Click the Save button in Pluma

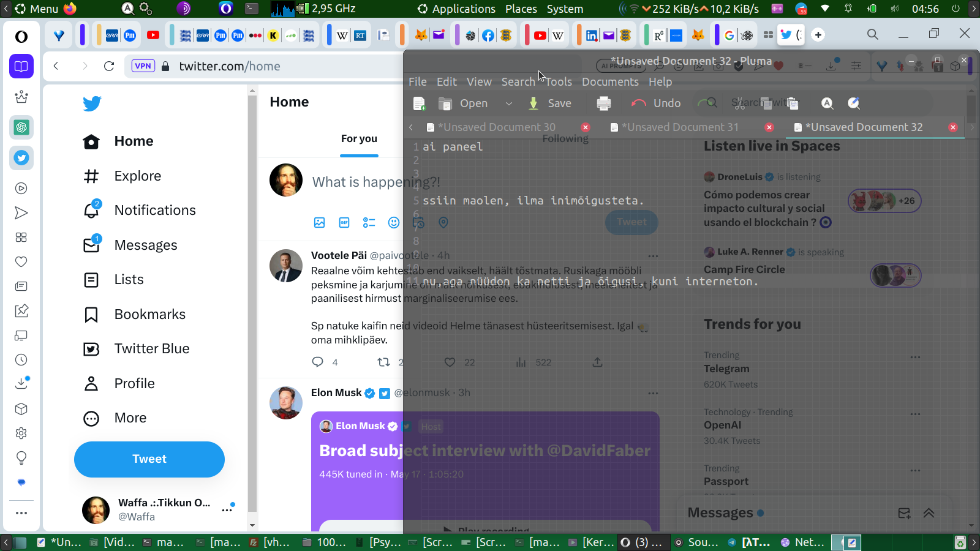(550, 103)
